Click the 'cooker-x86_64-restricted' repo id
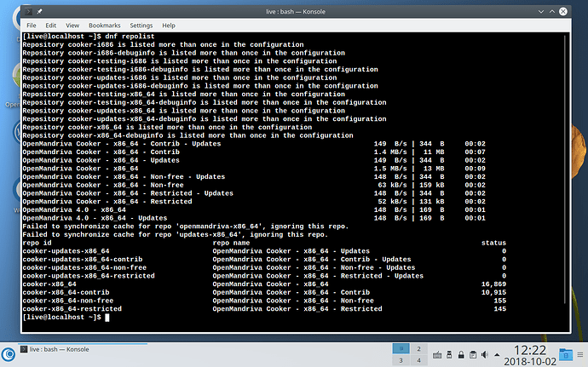 [72, 309]
